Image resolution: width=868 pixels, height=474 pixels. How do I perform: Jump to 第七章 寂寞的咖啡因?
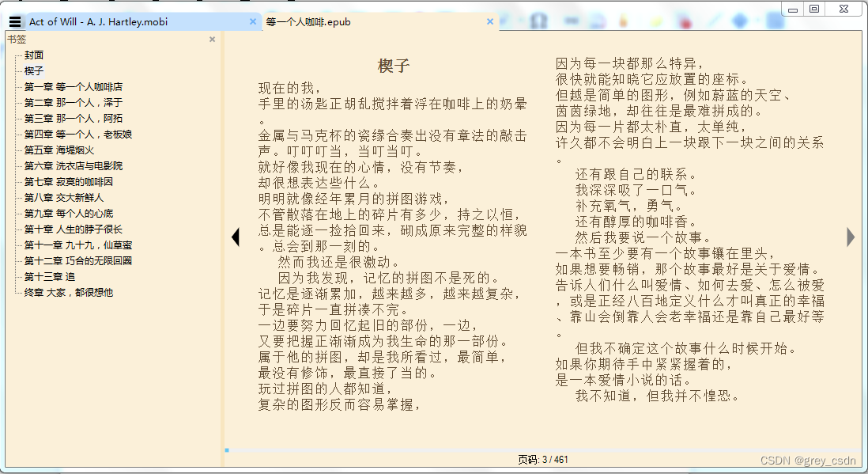pyautogui.click(x=69, y=181)
